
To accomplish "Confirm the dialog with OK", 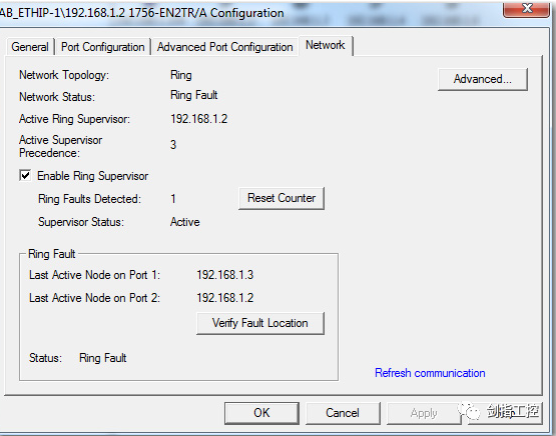I will click(262, 413).
